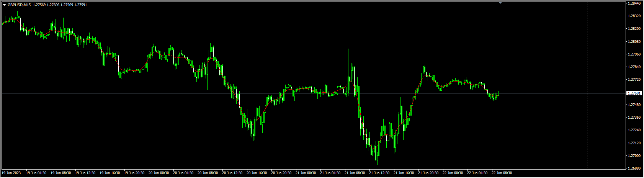Select the current price label 1.27591 on axis
The image size is (644, 178).
click(634, 93)
